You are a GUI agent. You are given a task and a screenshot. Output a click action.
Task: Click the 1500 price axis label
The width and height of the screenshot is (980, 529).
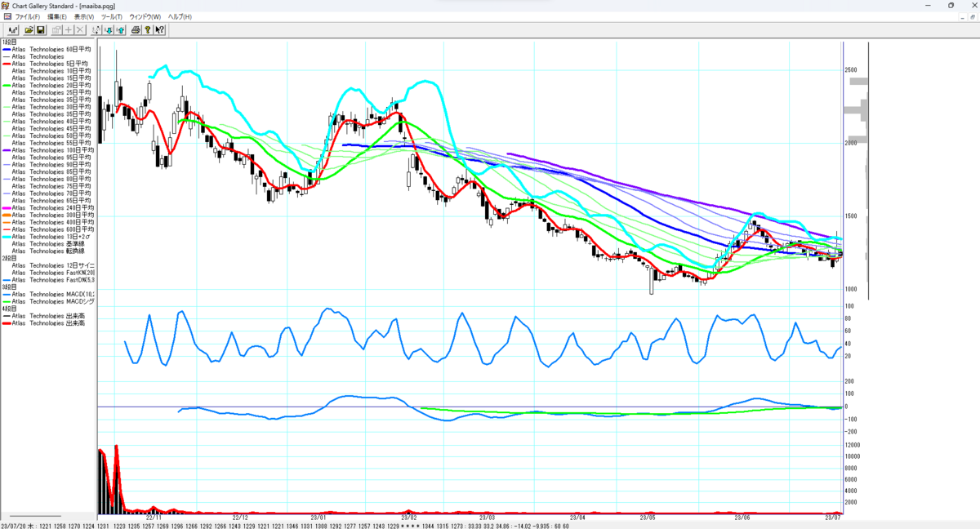click(x=850, y=216)
